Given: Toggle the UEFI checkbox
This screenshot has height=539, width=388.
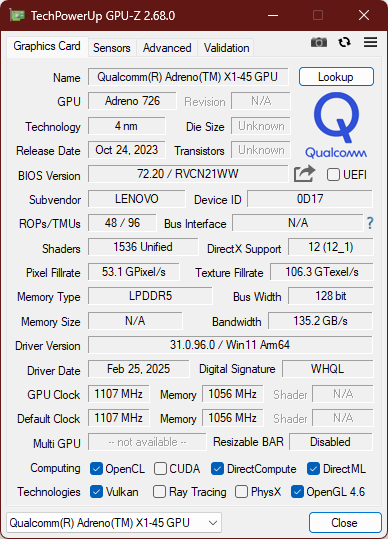Looking at the screenshot, I should click(x=333, y=175).
